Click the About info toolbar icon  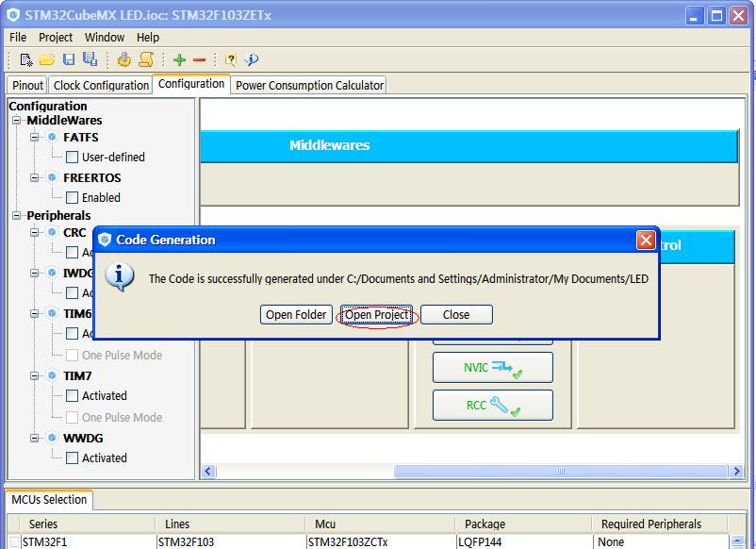(x=251, y=59)
